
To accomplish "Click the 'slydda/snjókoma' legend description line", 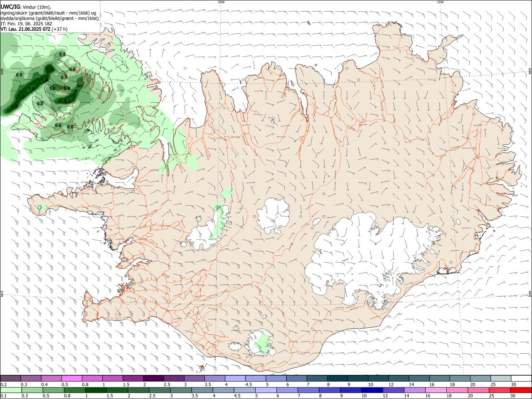I will pos(49,18).
